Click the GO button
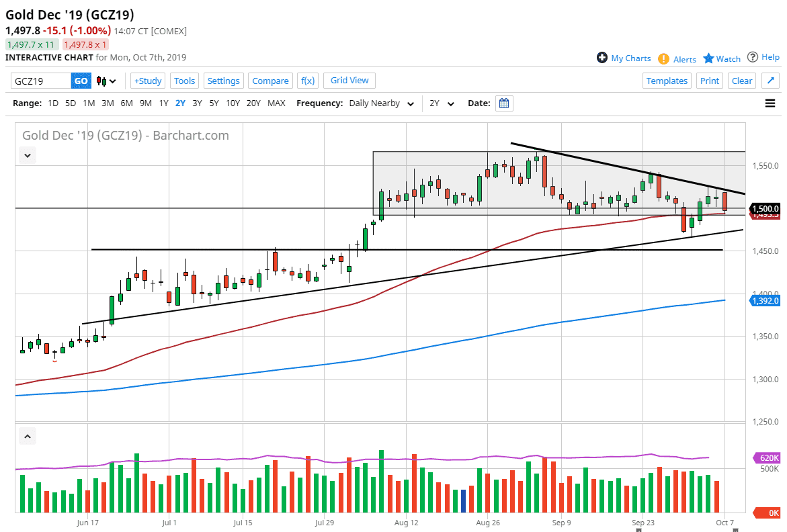787x532 pixels. coord(81,81)
